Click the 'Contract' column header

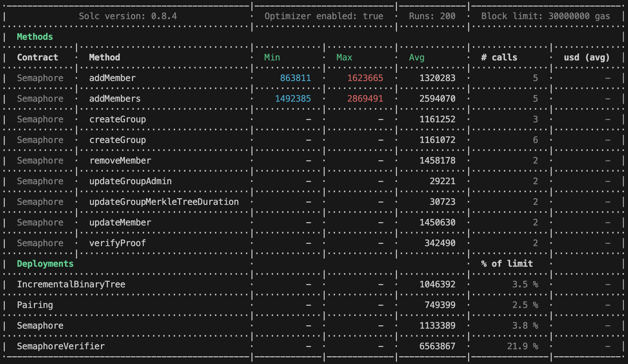38,57
